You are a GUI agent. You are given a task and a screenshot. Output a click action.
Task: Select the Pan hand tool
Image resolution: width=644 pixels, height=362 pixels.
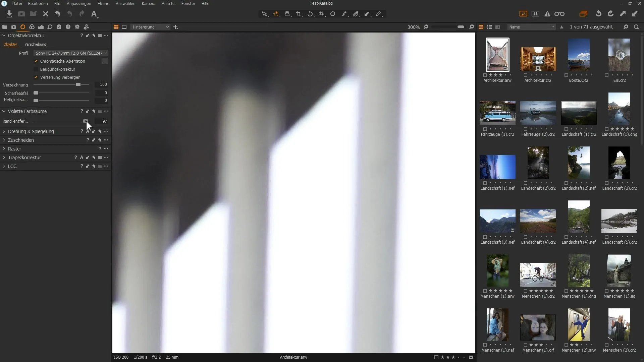276,14
